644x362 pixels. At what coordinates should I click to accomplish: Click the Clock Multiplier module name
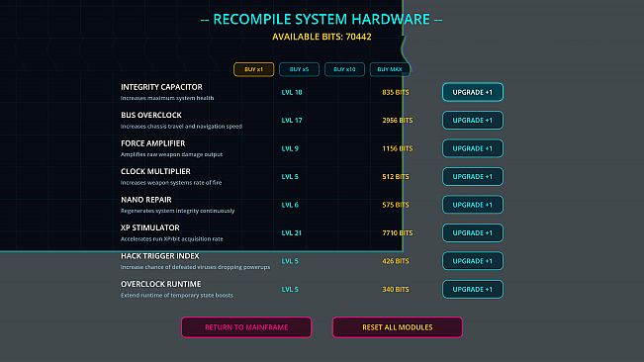pos(155,171)
